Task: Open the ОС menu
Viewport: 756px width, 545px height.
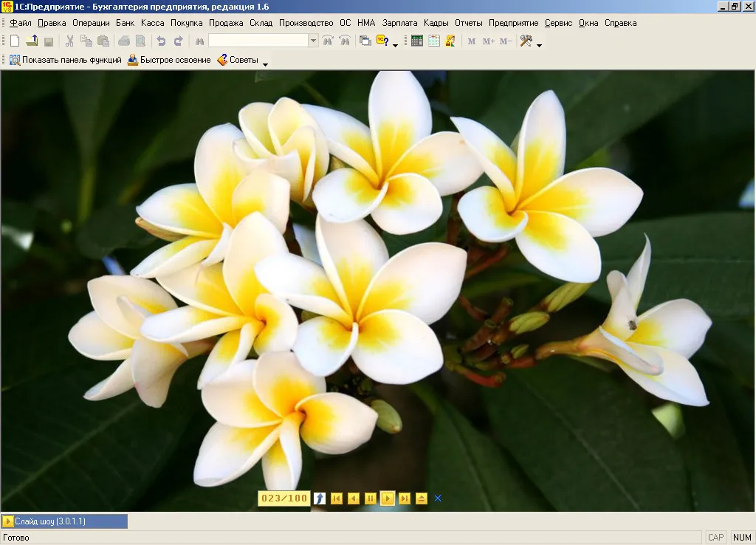Action: tap(346, 23)
